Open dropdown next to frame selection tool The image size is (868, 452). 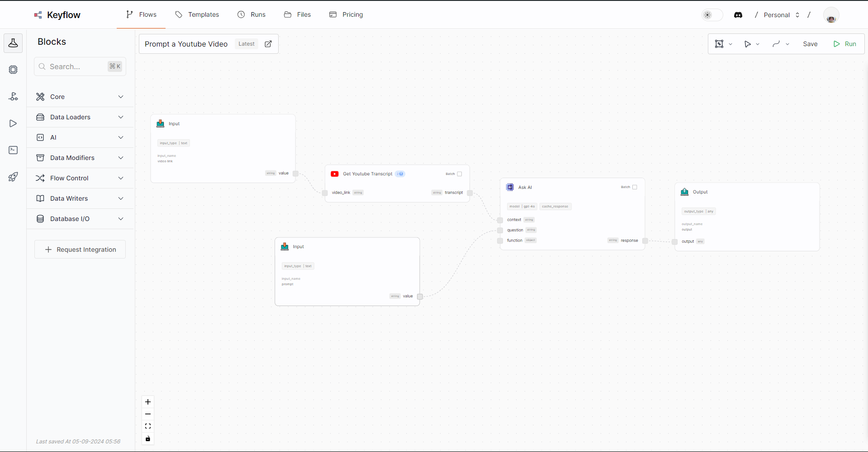click(730, 44)
